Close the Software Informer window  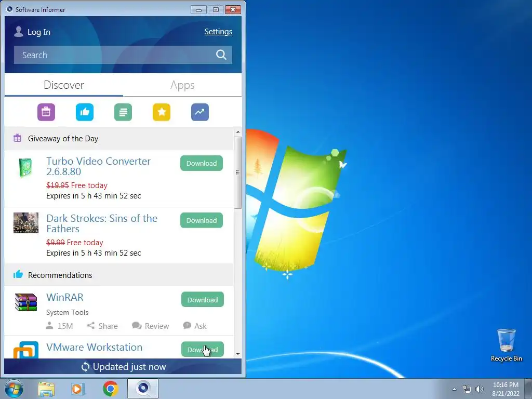pyautogui.click(x=233, y=10)
